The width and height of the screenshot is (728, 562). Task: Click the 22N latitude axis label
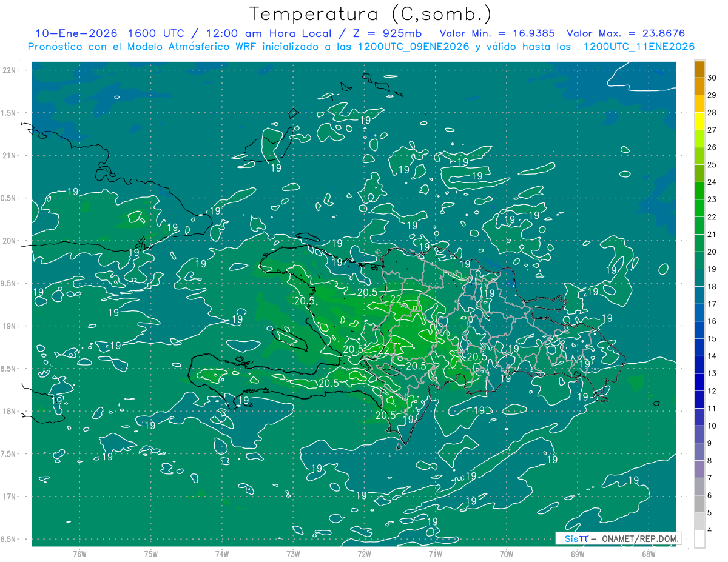pyautogui.click(x=10, y=70)
